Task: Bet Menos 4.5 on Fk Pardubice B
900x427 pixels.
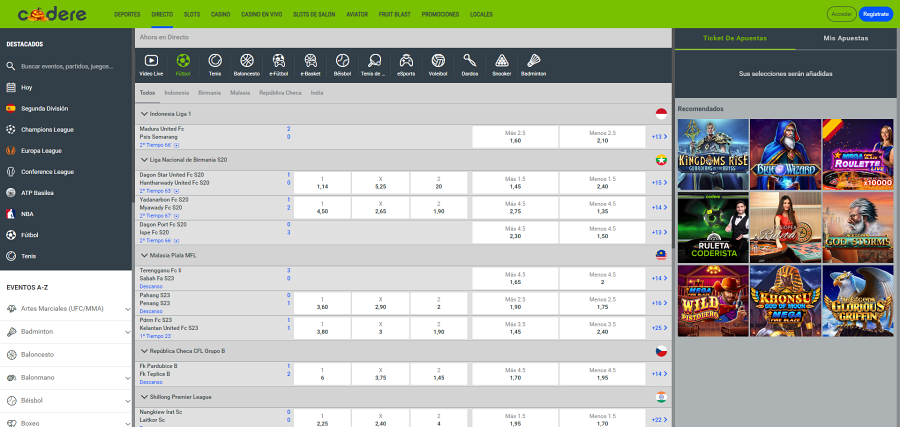Action: pos(603,374)
